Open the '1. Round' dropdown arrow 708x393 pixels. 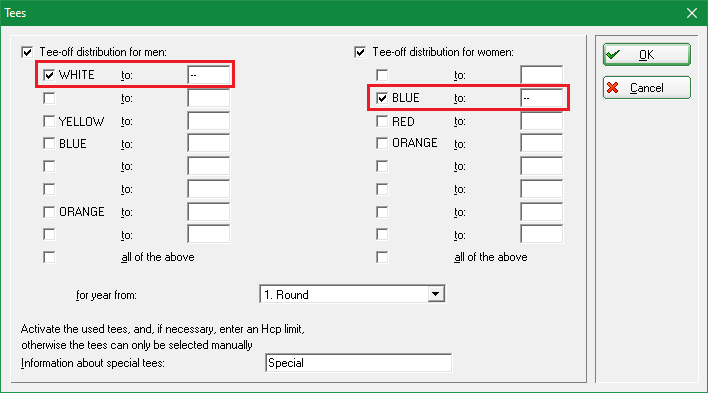pos(436,295)
